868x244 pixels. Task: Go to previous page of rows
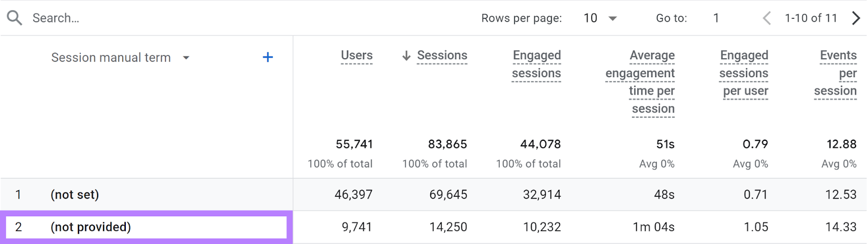[x=767, y=18]
